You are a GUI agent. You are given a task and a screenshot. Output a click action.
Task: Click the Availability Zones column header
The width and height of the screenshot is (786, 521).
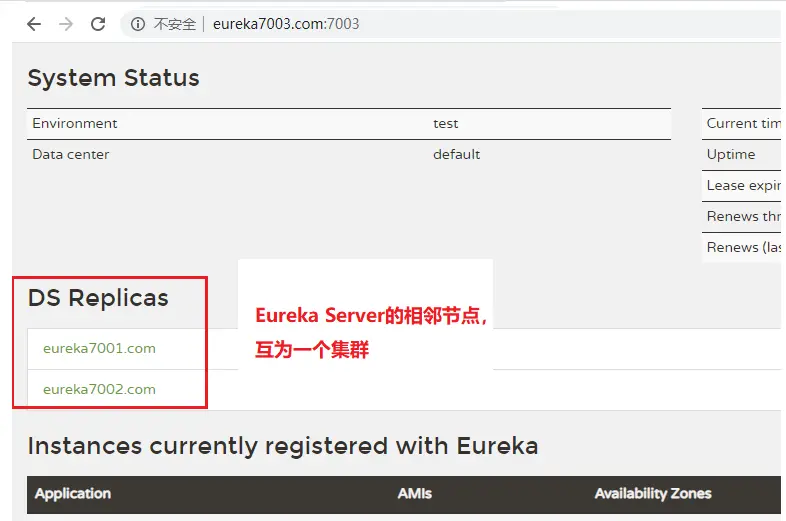[x=653, y=494]
